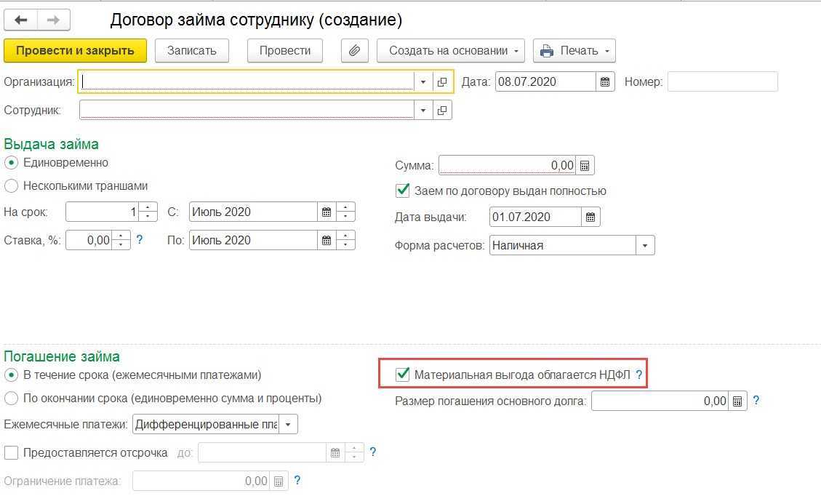Open attached files via the paperclip icon
821x504 pixels.
tap(354, 51)
